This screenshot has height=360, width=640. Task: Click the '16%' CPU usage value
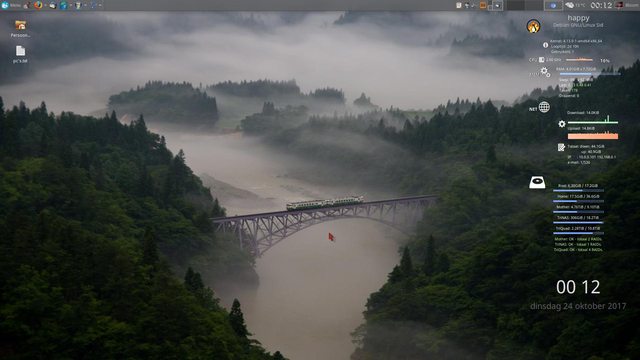pos(605,60)
